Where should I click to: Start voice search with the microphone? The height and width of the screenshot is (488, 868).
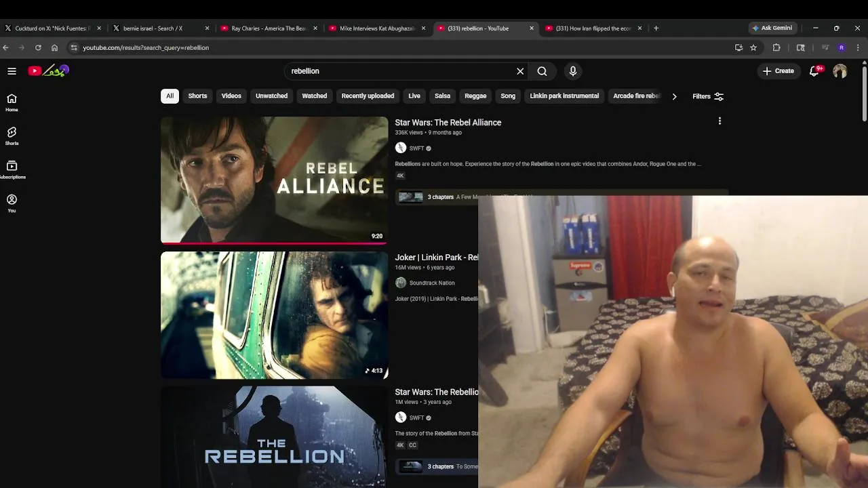[x=573, y=71]
